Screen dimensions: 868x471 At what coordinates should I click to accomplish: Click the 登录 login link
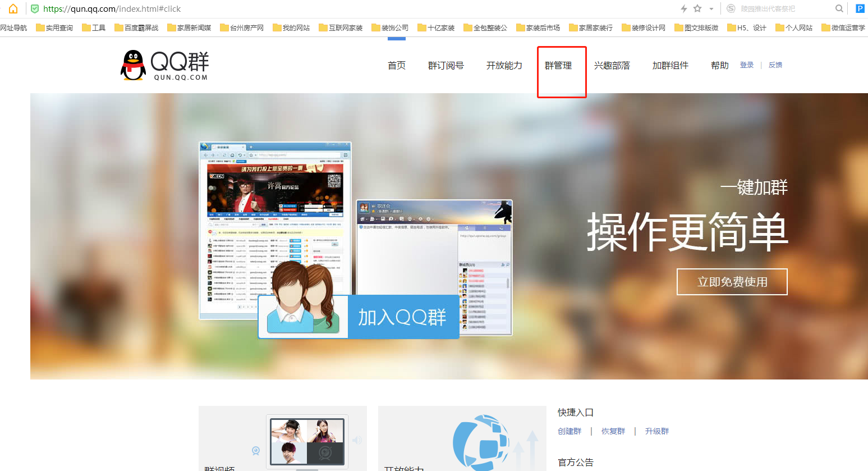pos(747,65)
